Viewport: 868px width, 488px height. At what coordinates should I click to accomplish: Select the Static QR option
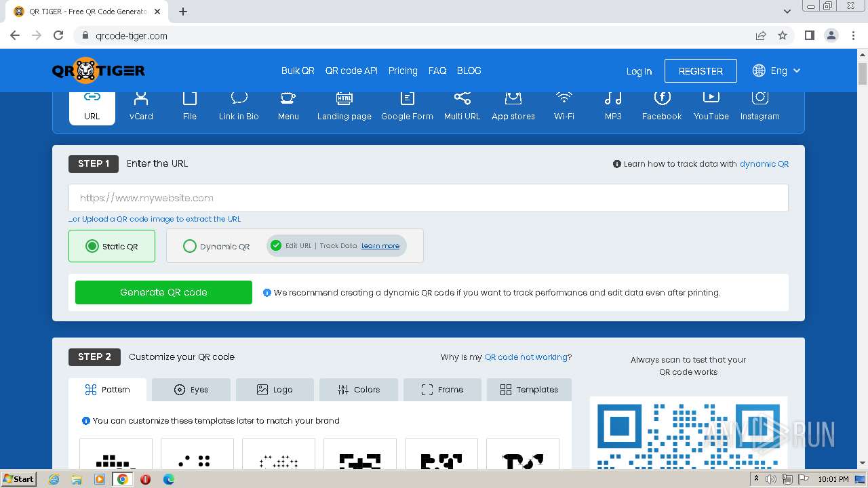(112, 246)
